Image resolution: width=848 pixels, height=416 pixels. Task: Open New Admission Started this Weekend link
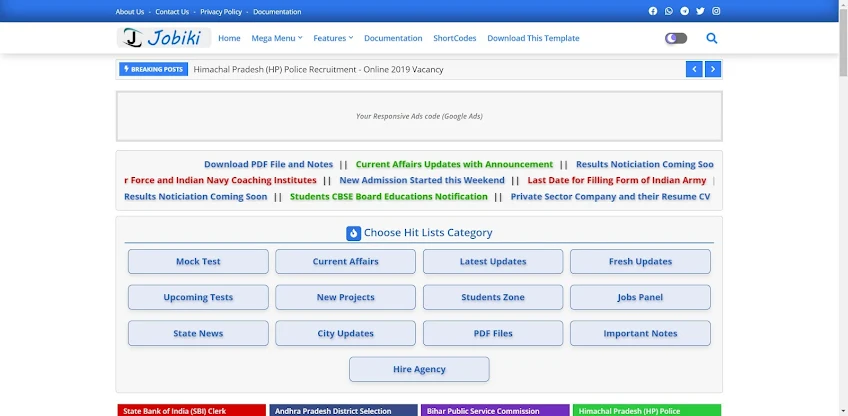click(x=422, y=180)
